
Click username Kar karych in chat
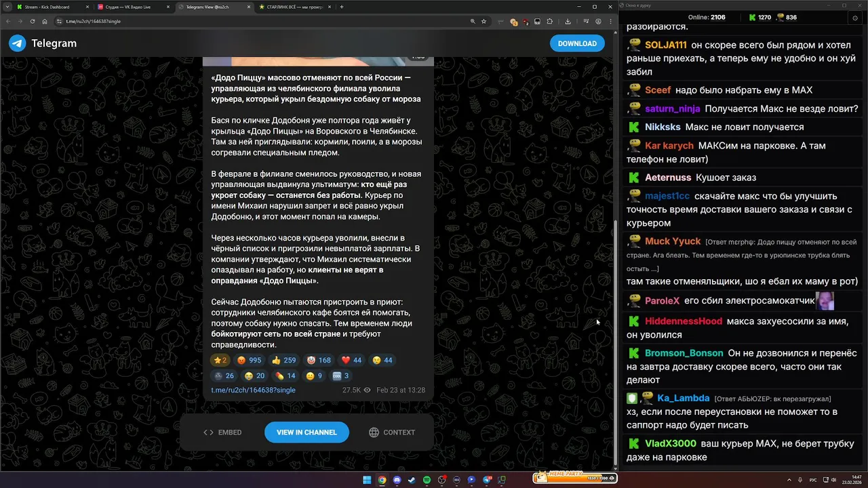coord(669,146)
